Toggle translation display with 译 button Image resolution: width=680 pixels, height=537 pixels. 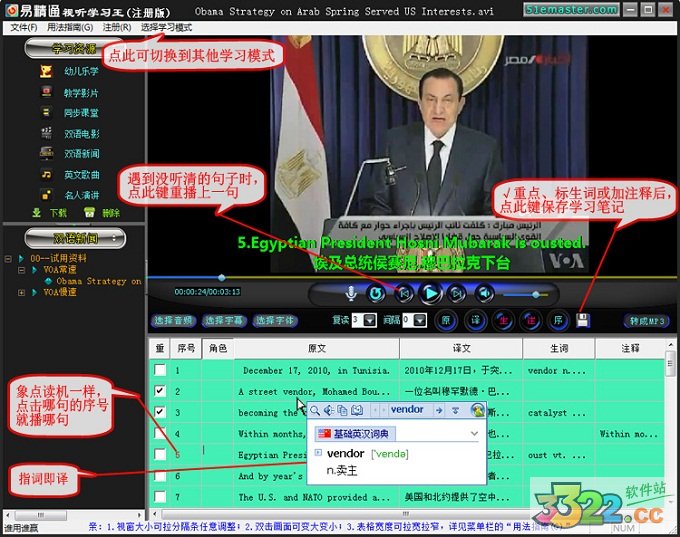(475, 321)
